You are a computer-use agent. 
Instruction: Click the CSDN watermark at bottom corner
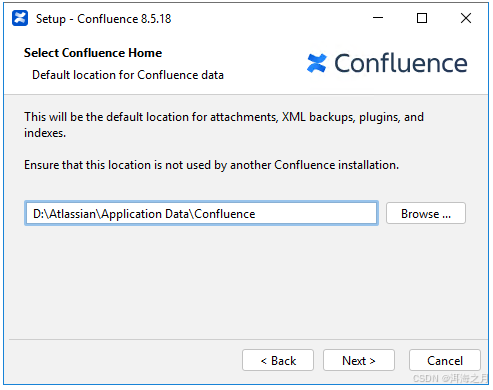(451, 378)
